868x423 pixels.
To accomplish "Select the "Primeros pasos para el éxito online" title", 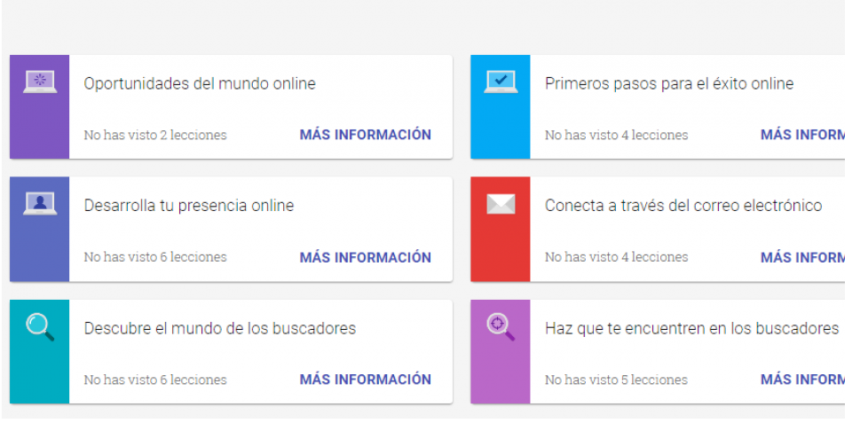I will [669, 84].
